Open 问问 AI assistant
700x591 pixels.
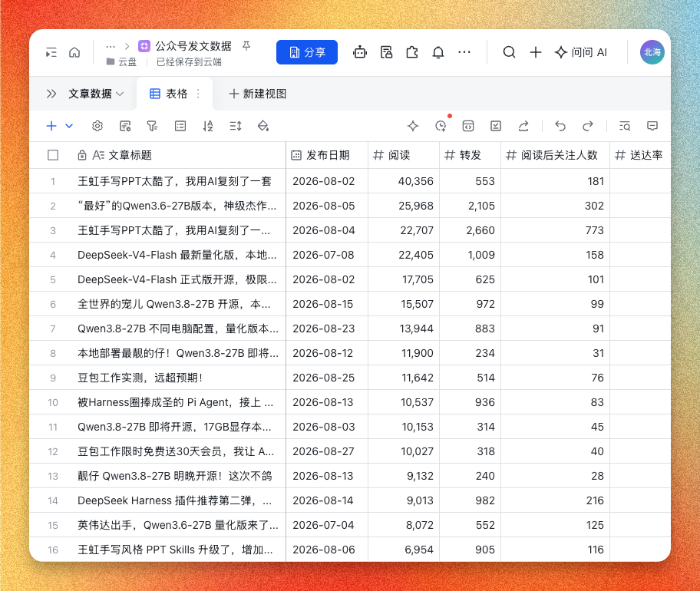[x=581, y=52]
